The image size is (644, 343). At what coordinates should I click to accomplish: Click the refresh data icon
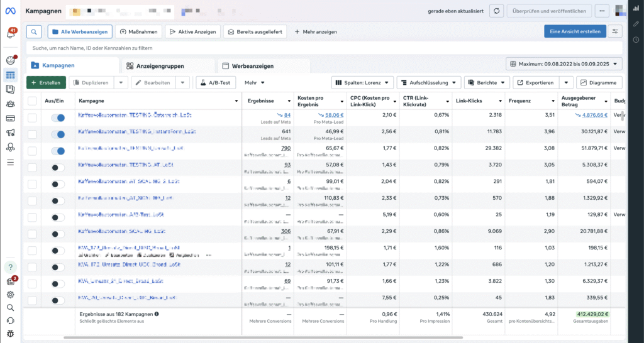tap(497, 11)
